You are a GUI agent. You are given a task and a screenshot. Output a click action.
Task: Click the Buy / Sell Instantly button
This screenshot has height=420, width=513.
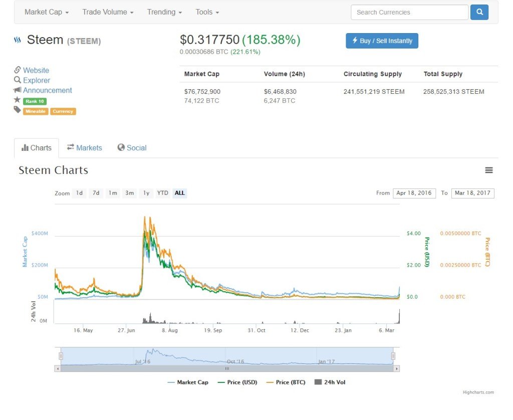pos(382,41)
